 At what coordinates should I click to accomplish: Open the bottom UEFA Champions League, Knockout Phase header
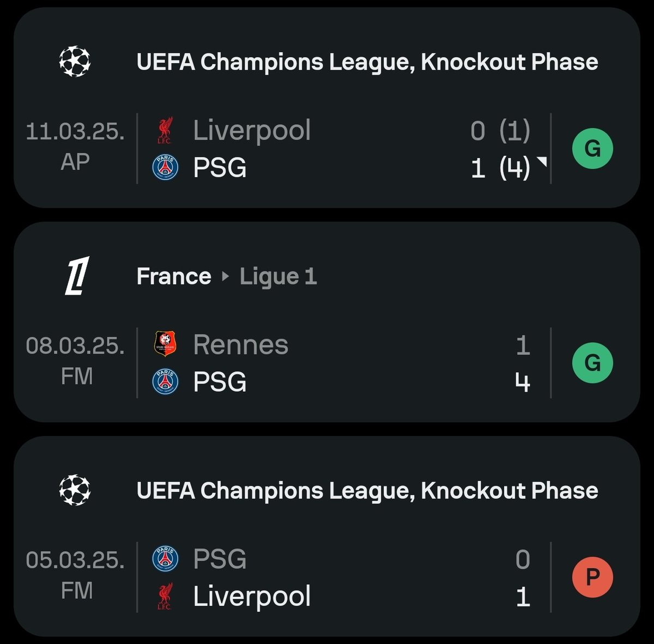(x=367, y=490)
